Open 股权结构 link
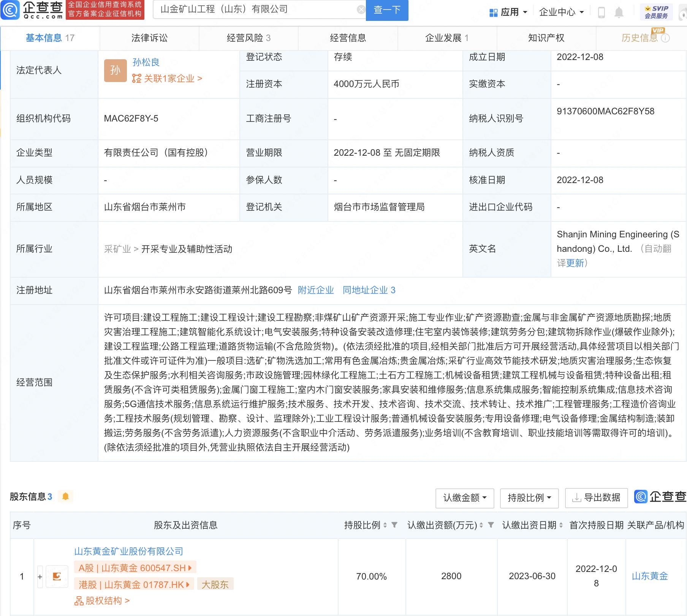The height and width of the screenshot is (616, 687). pyautogui.click(x=102, y=600)
